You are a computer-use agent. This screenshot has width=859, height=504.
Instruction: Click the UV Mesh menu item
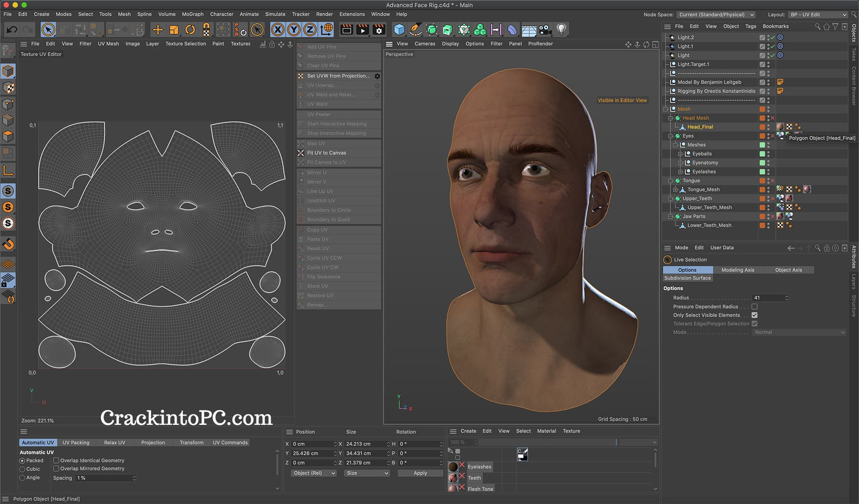[x=108, y=43]
